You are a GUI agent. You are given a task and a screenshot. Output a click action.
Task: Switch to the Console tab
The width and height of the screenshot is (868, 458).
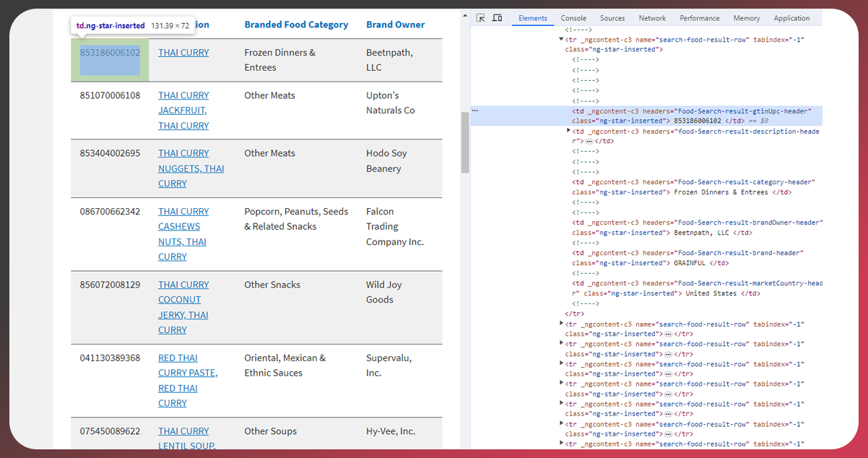pos(573,18)
